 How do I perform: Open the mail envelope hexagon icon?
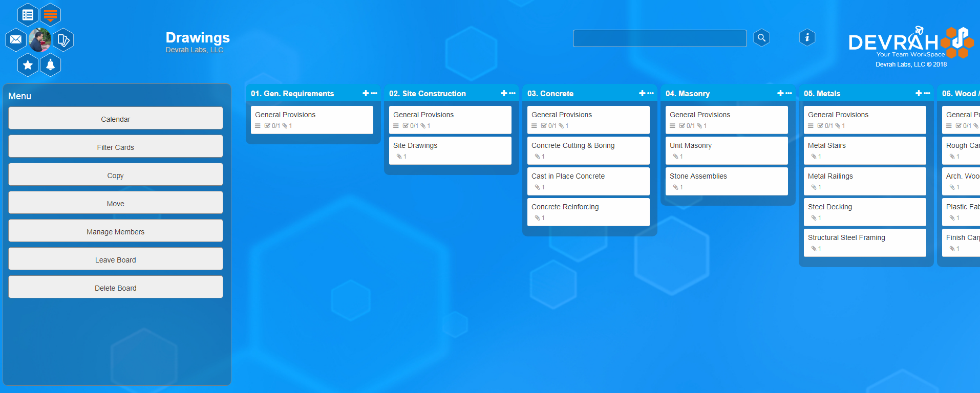(16, 39)
